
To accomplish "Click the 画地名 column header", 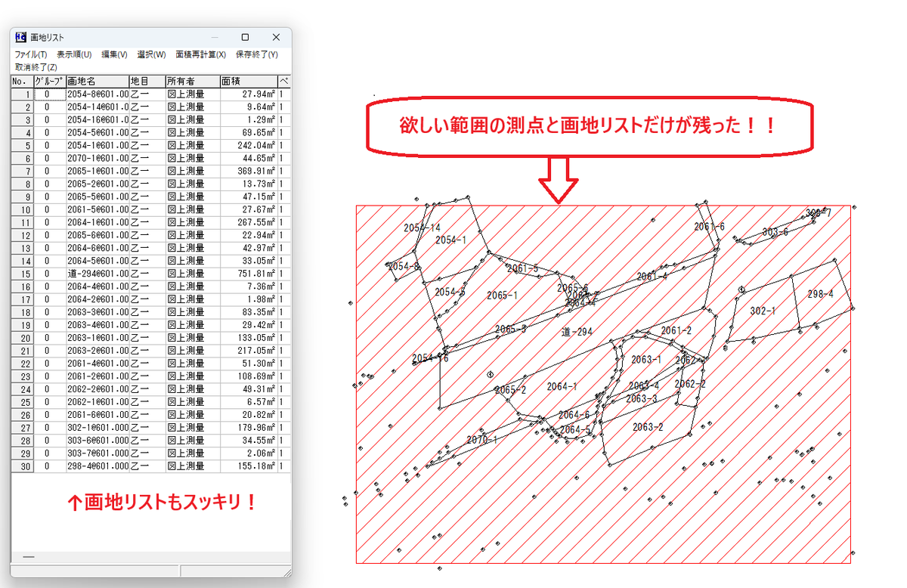I will click(x=98, y=81).
